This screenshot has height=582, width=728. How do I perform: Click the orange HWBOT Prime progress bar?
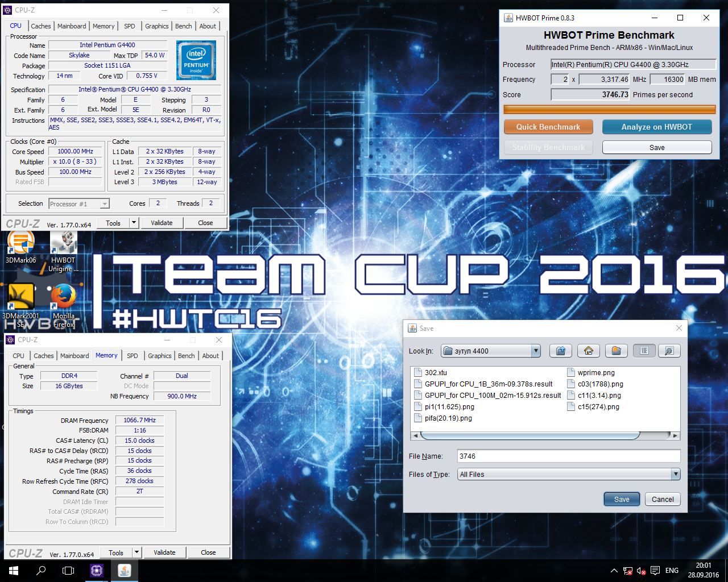[x=609, y=109]
